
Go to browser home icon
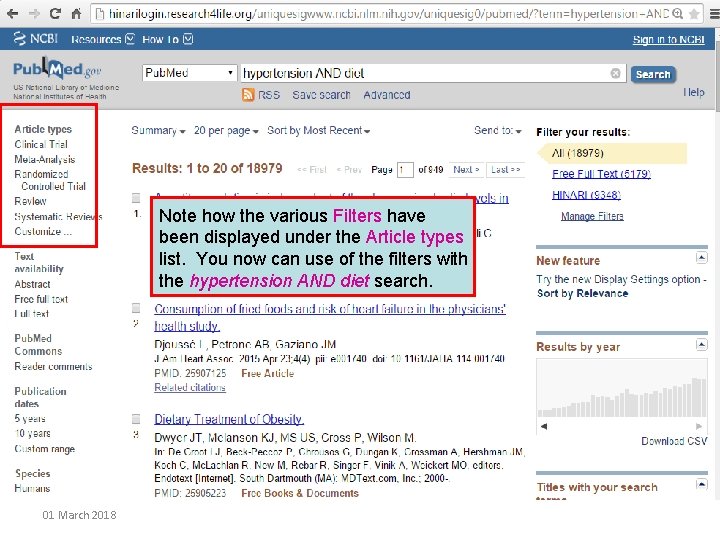tap(76, 14)
